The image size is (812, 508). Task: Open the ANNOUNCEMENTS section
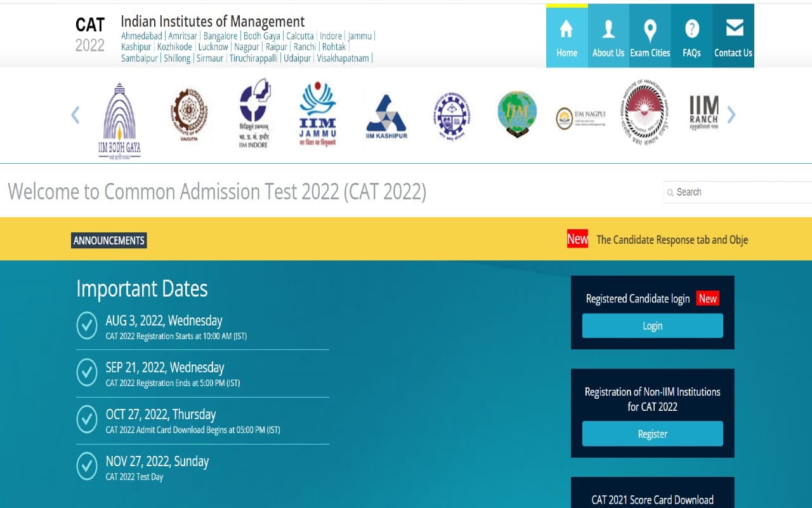coord(108,240)
